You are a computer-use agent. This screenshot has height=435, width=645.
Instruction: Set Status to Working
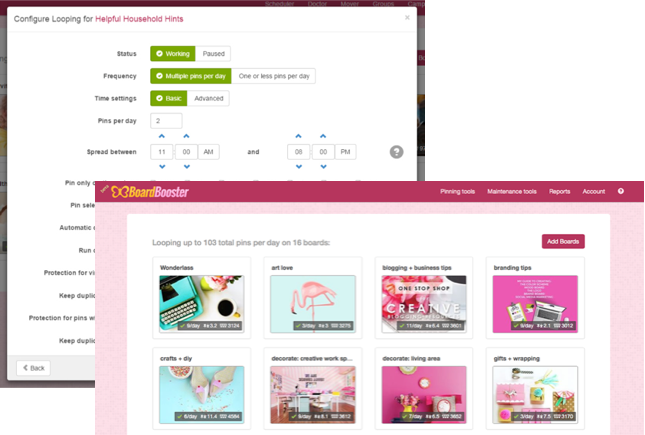coord(173,54)
